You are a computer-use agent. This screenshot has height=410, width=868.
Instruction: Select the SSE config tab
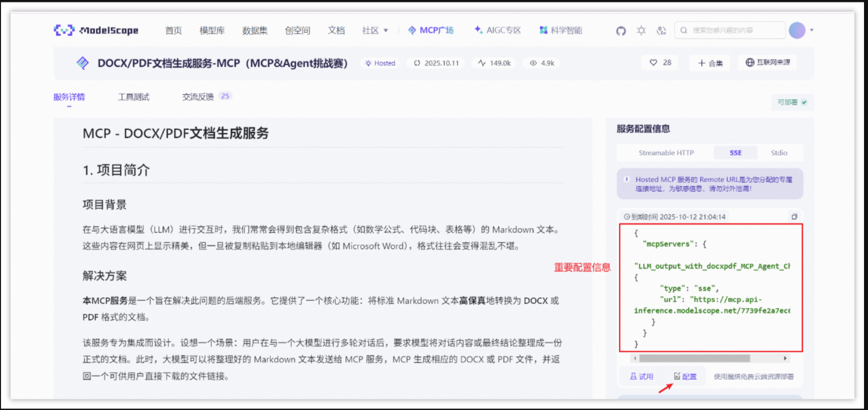736,153
